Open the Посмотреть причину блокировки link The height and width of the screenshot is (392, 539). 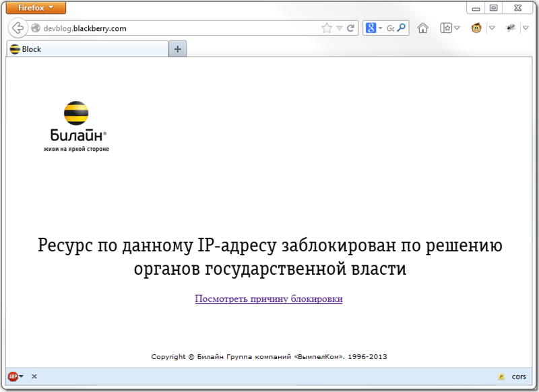point(269,299)
